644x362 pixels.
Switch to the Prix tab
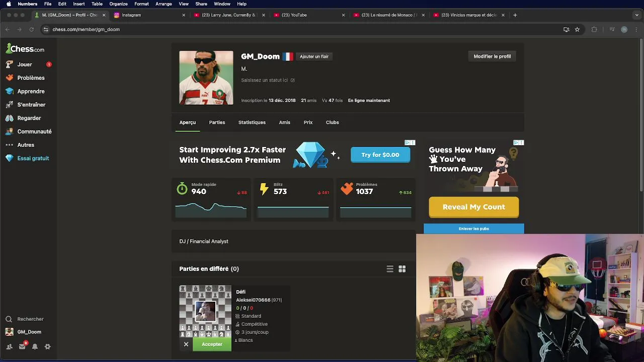(308, 123)
